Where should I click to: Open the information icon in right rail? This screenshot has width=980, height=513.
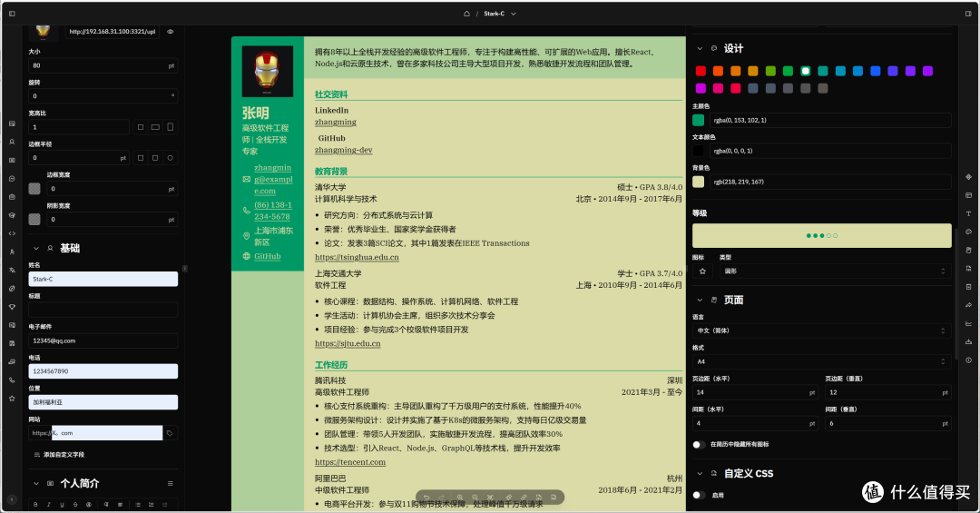968,360
